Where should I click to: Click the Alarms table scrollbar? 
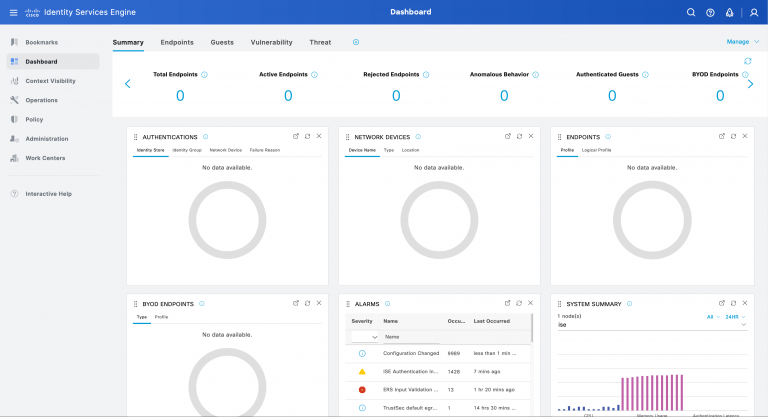[x=532, y=327]
